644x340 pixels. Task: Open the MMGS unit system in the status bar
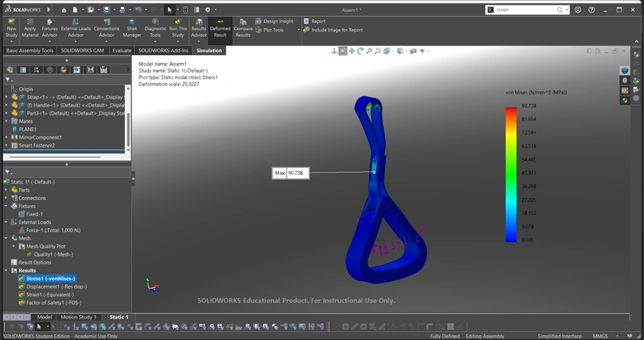[600, 336]
